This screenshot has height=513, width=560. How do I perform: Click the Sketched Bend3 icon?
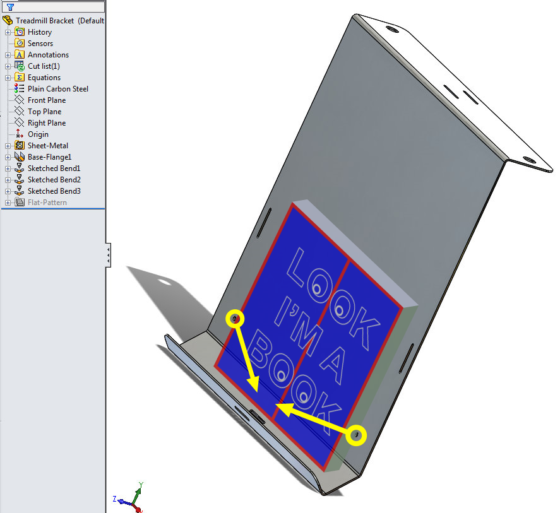tap(19, 191)
